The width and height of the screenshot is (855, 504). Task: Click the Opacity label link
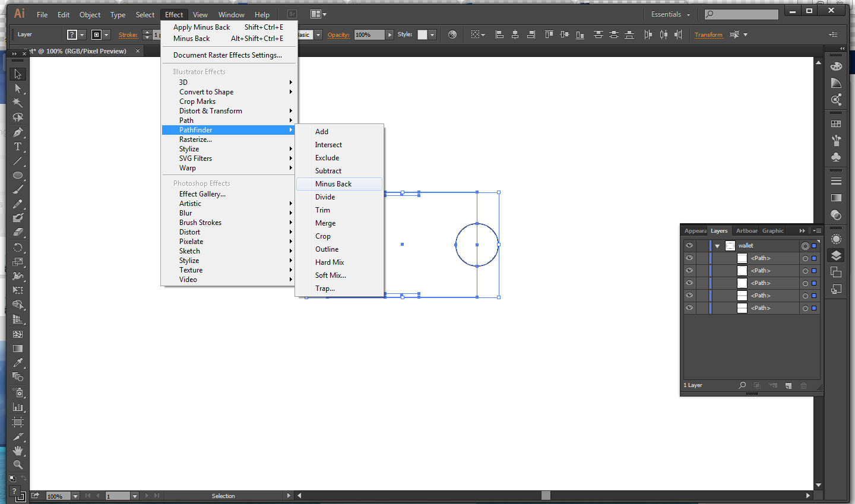[x=338, y=34]
